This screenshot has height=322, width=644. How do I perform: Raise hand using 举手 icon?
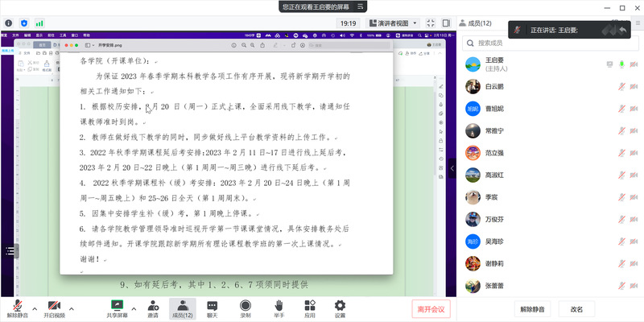[279, 308]
